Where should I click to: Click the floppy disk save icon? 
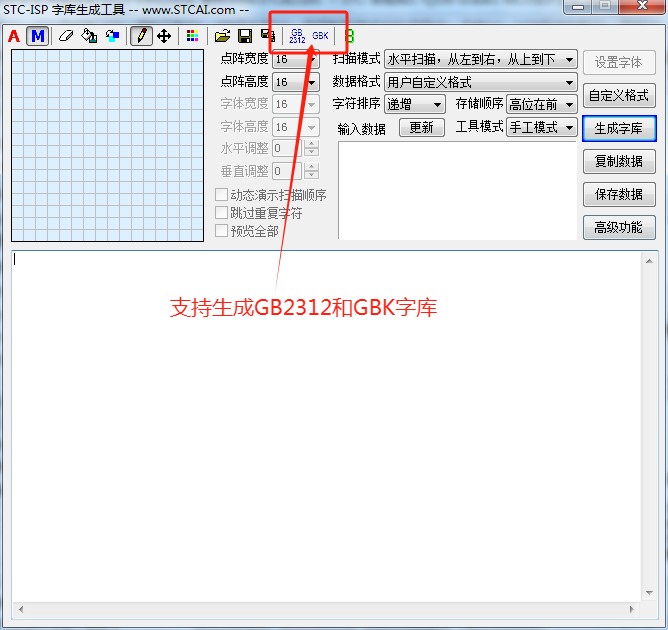click(x=245, y=36)
